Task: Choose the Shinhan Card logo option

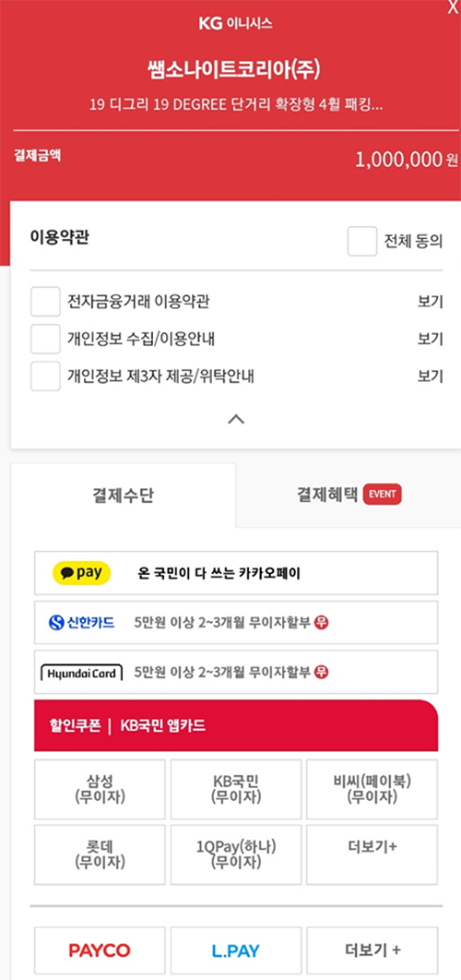Action: tap(81, 623)
